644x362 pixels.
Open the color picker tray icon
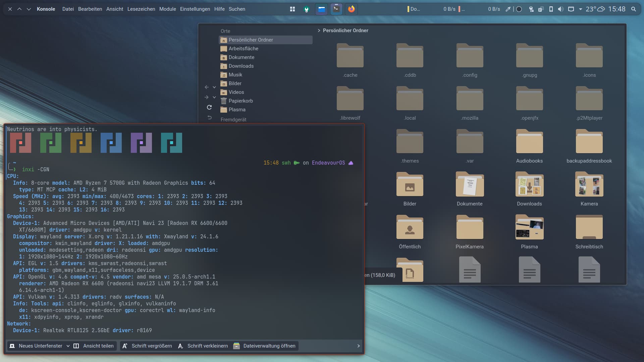tap(508, 9)
